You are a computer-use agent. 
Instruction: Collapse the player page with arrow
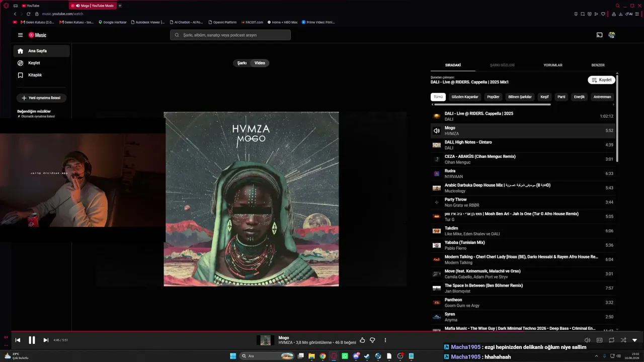click(634, 340)
